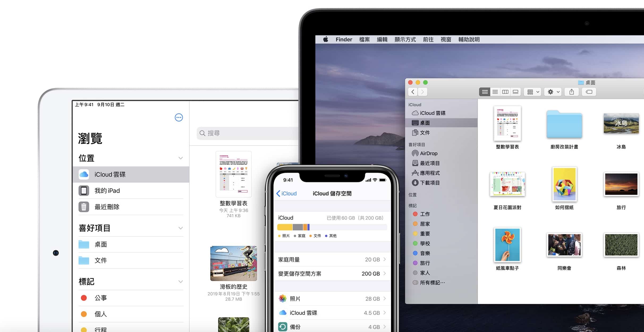Open 變更儲存空間方案 on iPhone
644x332 pixels.
click(332, 274)
